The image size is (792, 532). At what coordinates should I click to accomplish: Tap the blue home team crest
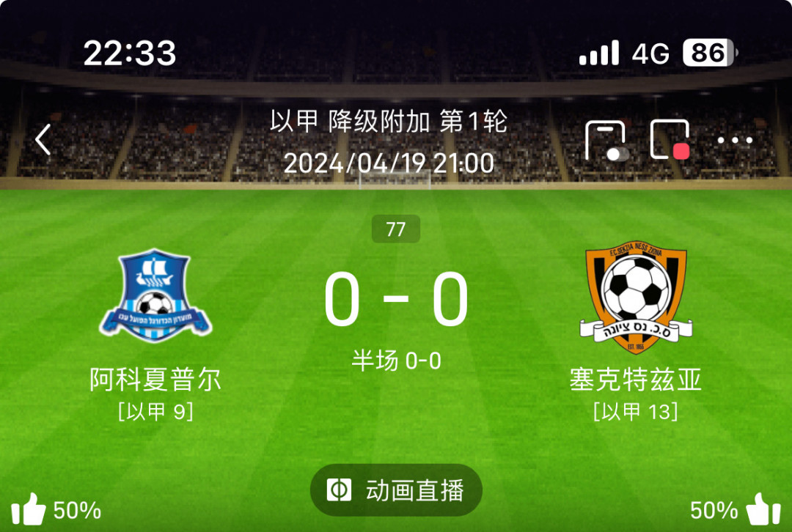[x=155, y=296]
